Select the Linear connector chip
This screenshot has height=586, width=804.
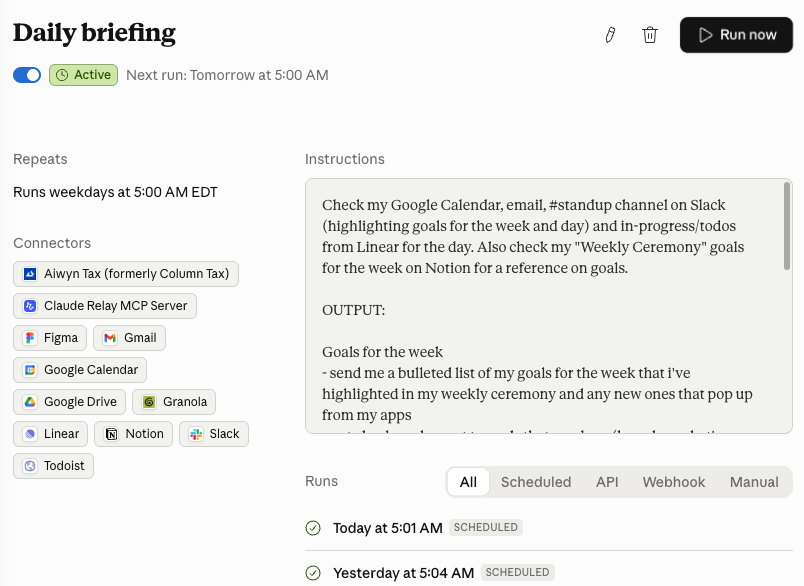[51, 434]
